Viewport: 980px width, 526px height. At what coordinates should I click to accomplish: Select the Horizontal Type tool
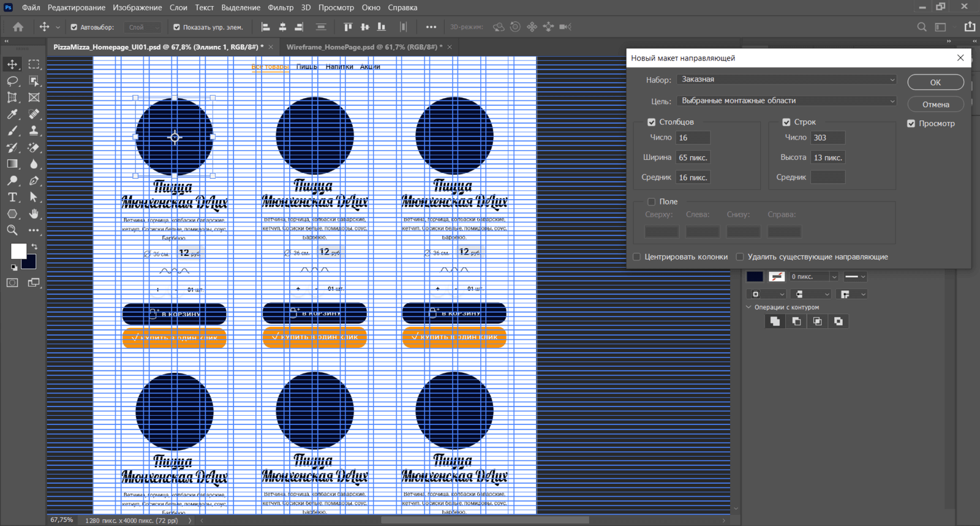tap(12, 197)
